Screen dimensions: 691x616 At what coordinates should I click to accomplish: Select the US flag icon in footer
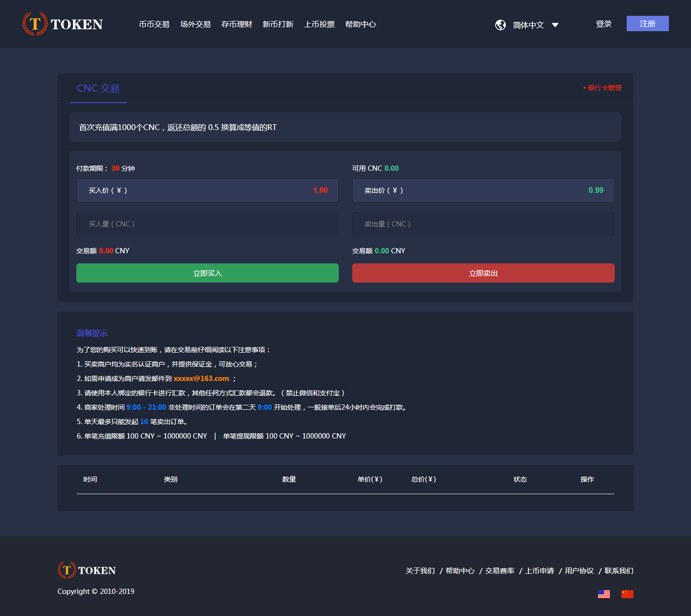pos(604,594)
